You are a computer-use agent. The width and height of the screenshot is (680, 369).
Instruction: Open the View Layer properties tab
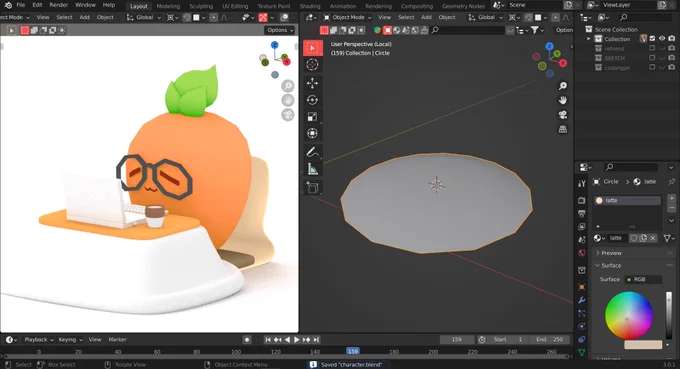pos(582,226)
